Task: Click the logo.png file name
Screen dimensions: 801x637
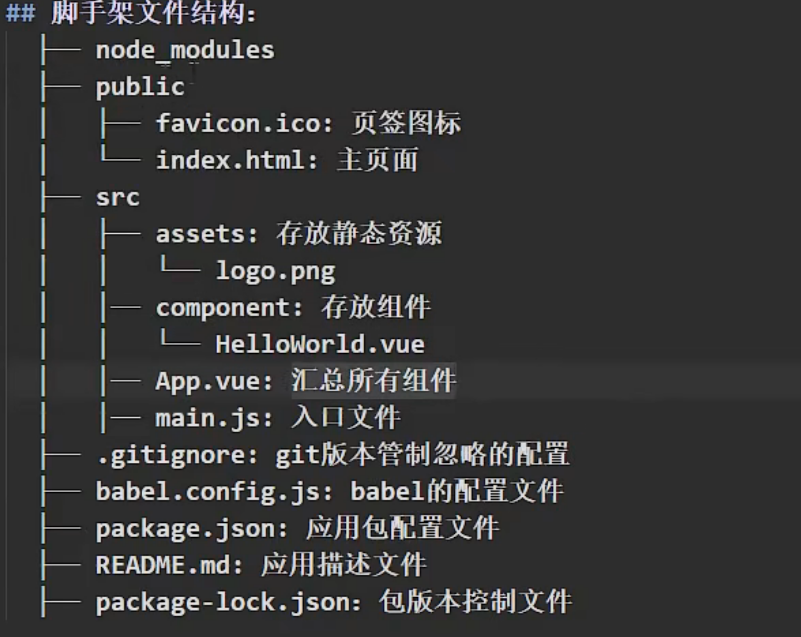Action: pyautogui.click(x=275, y=271)
